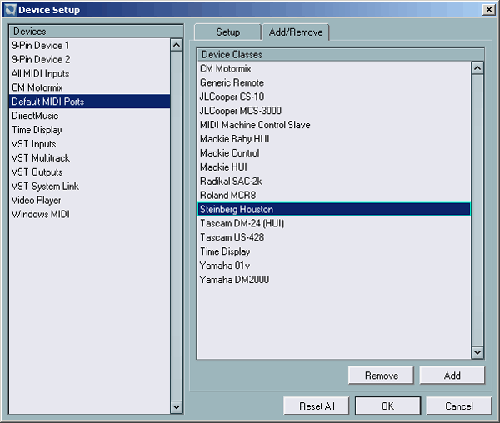Select Time Display in Devices list
The height and width of the screenshot is (423, 500).
click(90, 130)
